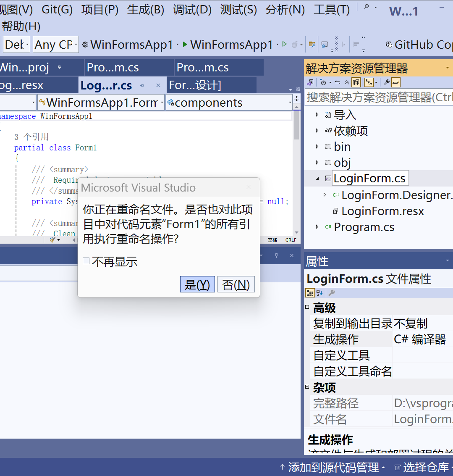Collapse all nodes in Solution Explorer
Viewport: 453px width, 476px height.
coord(347,83)
